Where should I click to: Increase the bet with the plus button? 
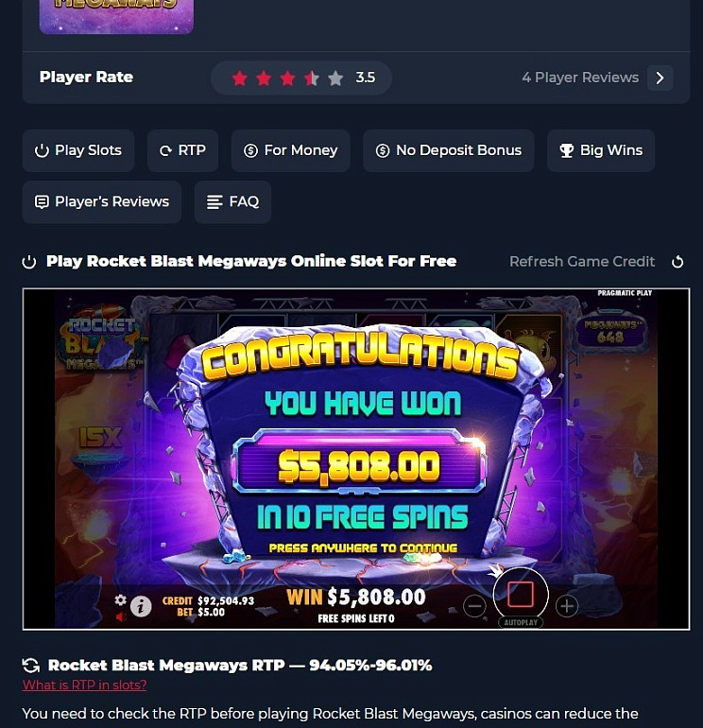tap(567, 606)
